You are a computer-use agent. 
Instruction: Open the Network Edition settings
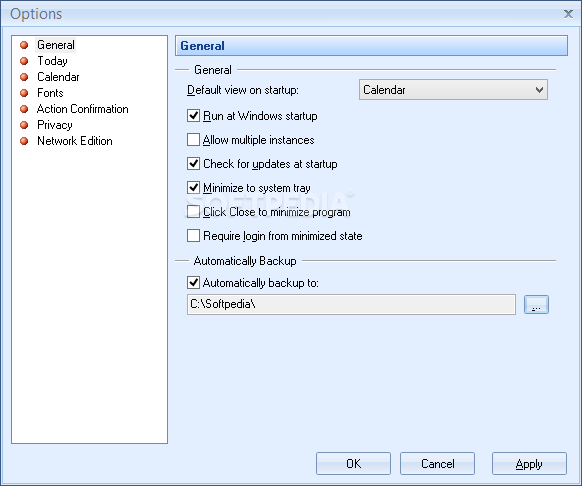click(75, 141)
